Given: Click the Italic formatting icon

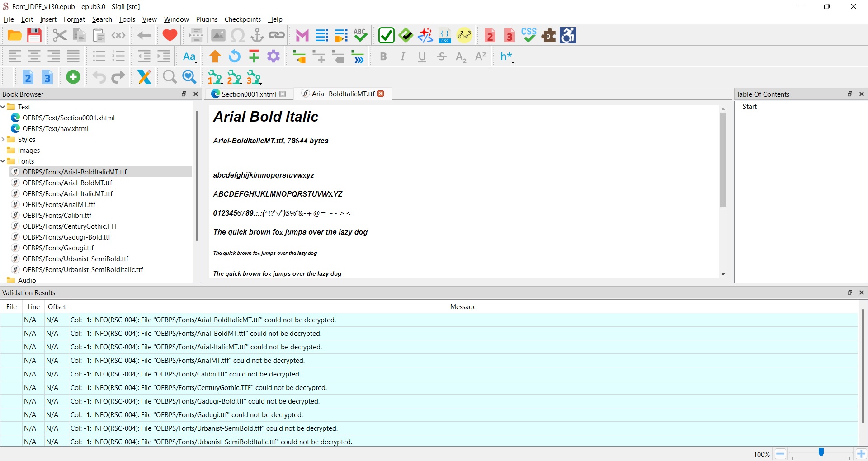Looking at the screenshot, I should [403, 56].
